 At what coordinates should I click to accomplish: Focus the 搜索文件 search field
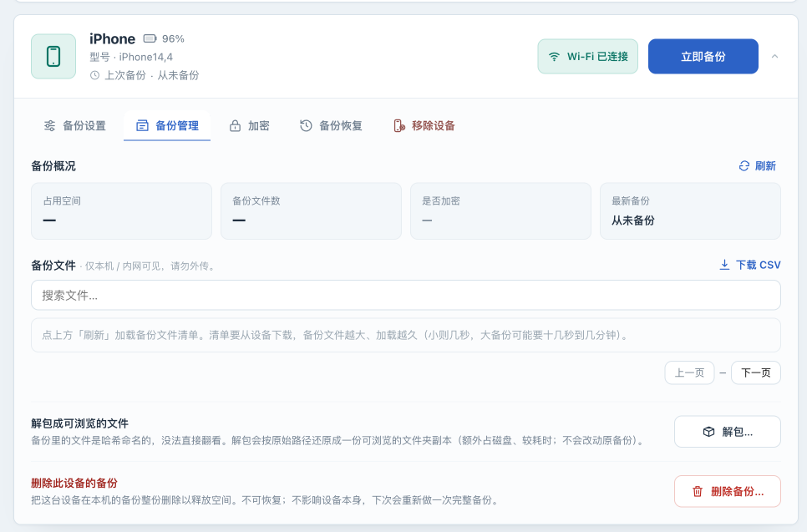click(x=406, y=296)
